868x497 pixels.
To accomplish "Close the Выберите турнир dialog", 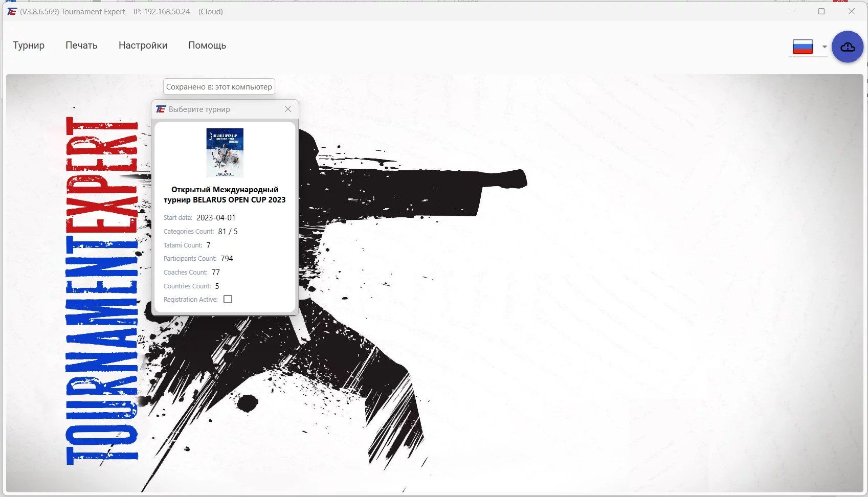I will point(288,109).
